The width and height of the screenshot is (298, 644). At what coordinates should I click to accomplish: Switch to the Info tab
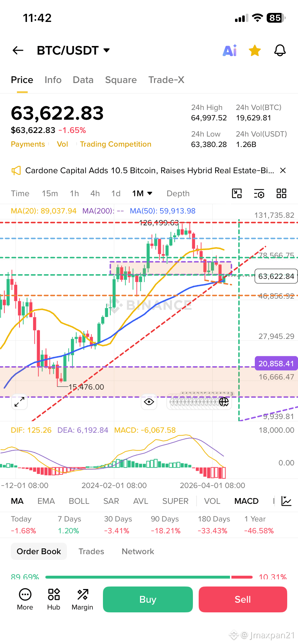tap(53, 80)
